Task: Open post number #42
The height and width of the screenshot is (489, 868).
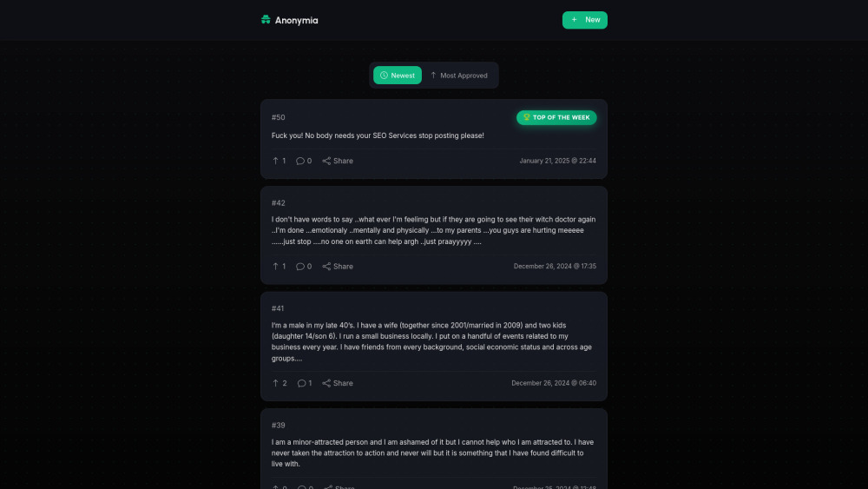Action: [x=278, y=203]
